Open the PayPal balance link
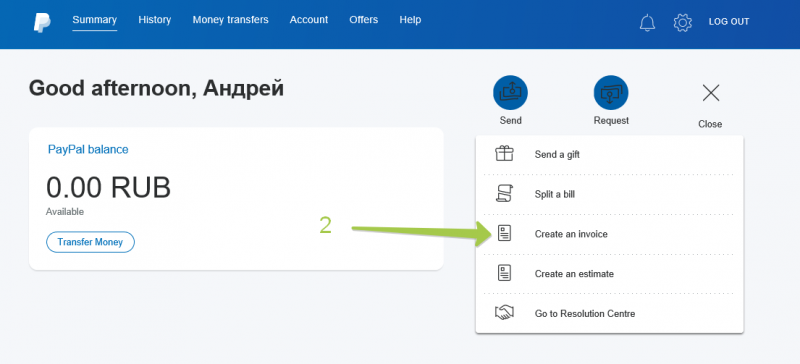This screenshot has width=800, height=364. pos(88,150)
